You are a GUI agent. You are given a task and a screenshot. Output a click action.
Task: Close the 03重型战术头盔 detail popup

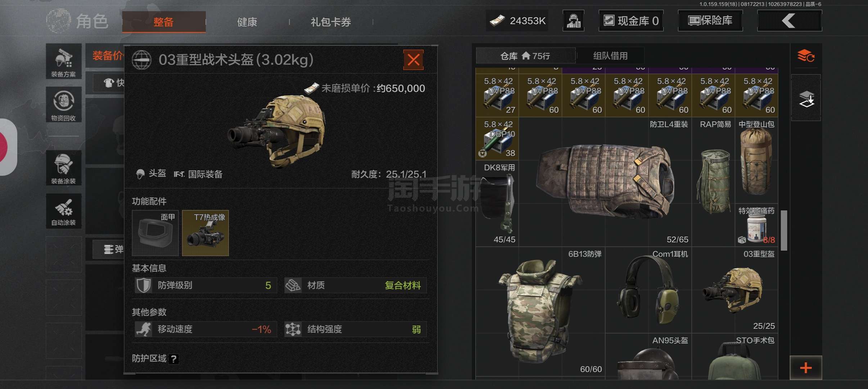413,60
